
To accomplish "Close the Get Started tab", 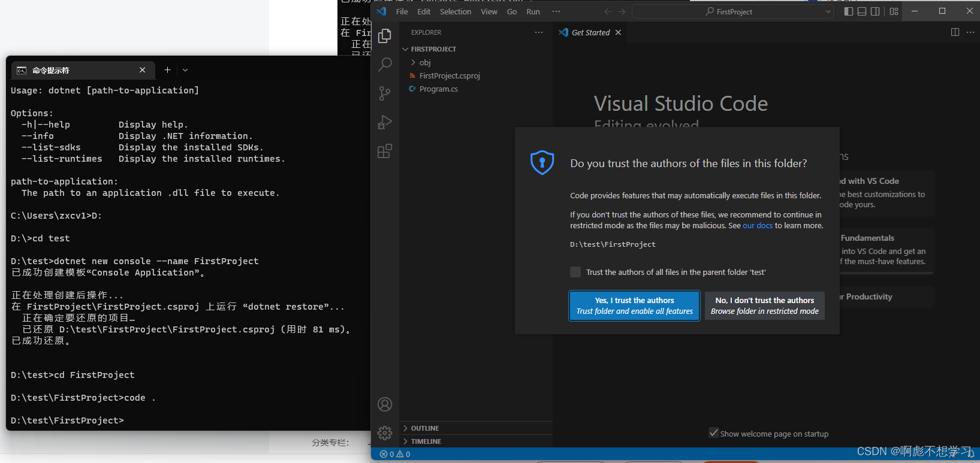I will pos(618,32).
